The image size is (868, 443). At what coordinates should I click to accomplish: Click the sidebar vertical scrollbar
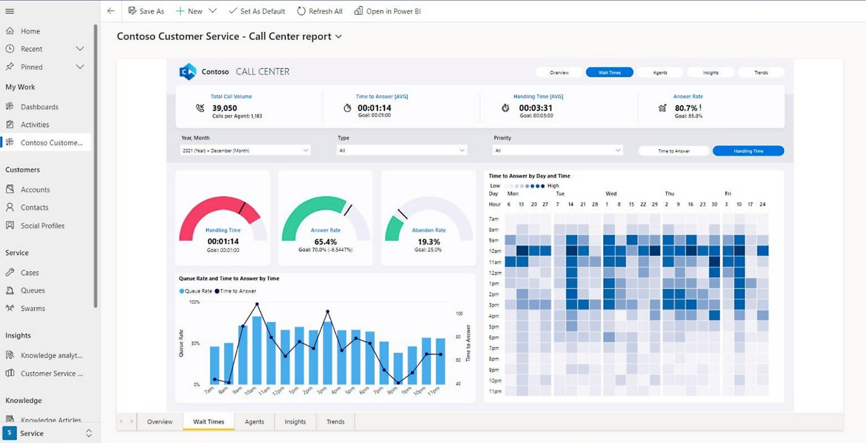[96, 166]
